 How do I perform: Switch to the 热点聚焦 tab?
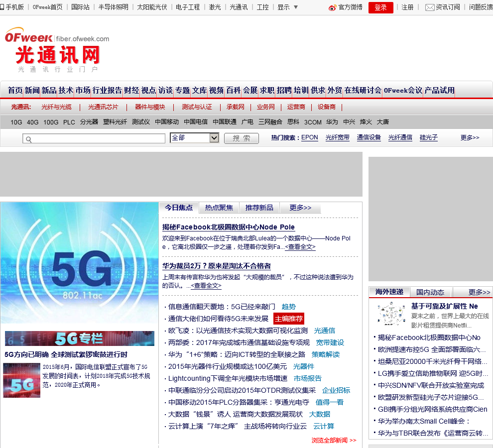tap(219, 208)
